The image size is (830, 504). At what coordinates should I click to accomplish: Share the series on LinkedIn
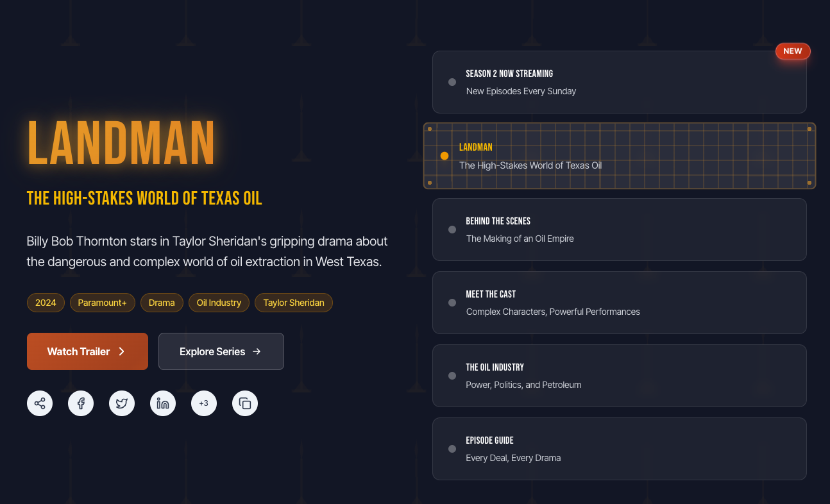click(163, 403)
